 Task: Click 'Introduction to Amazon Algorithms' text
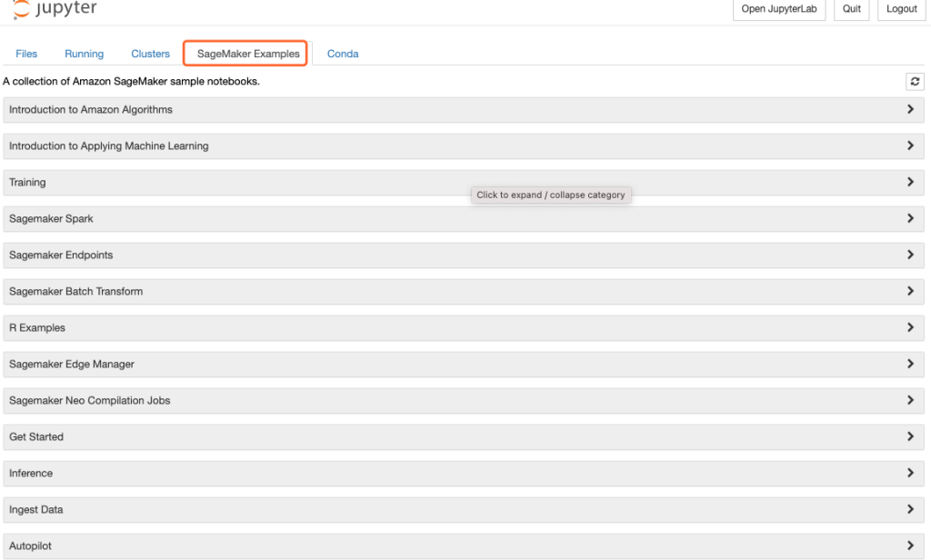(x=91, y=110)
